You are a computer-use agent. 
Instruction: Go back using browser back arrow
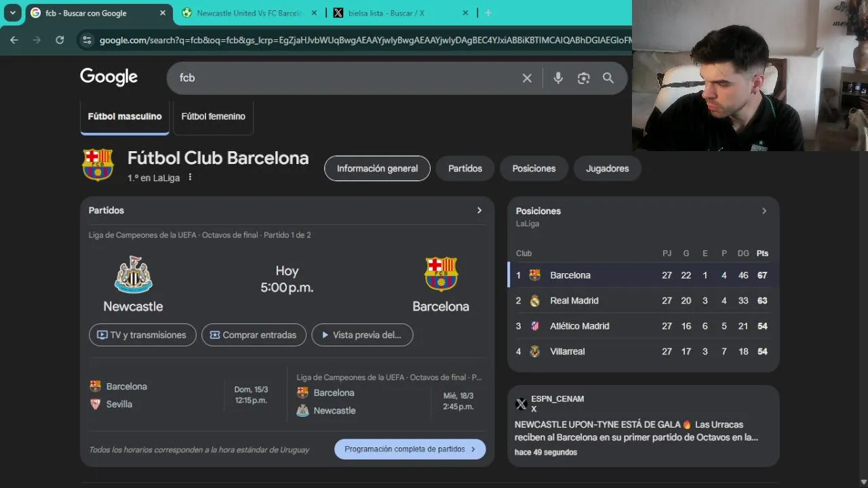tap(14, 40)
